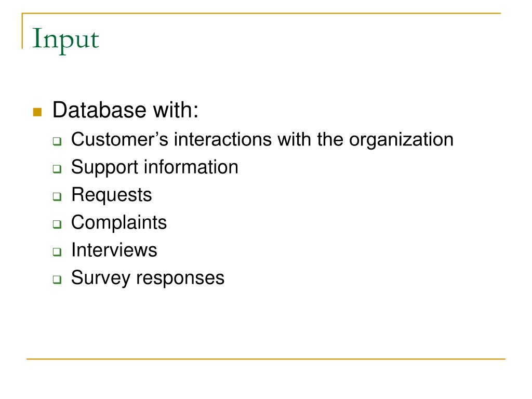The height and width of the screenshot is (399, 532).
Task: Click the Requests list item
Action: [112, 195]
